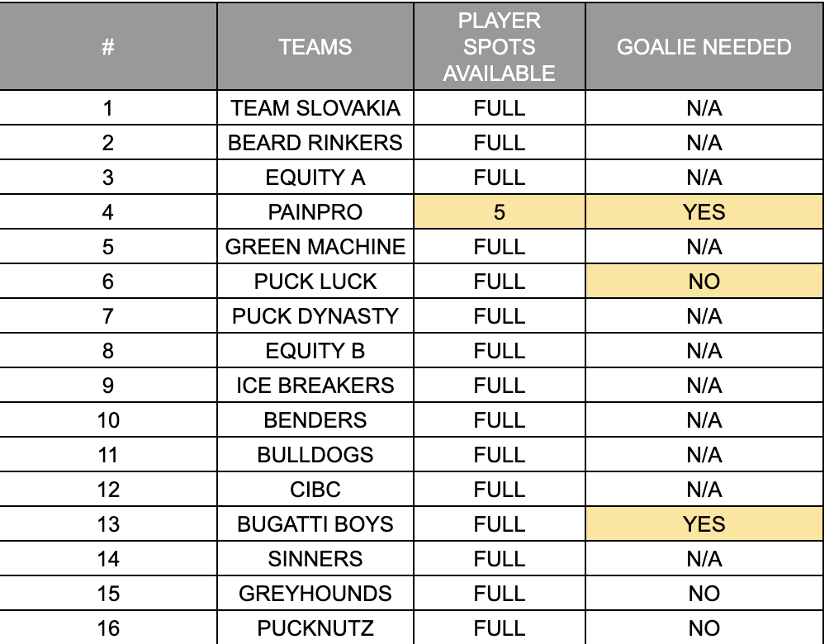Click the BEARD RINKERS team cell
Screen dimensions: 834x644
coord(315,143)
